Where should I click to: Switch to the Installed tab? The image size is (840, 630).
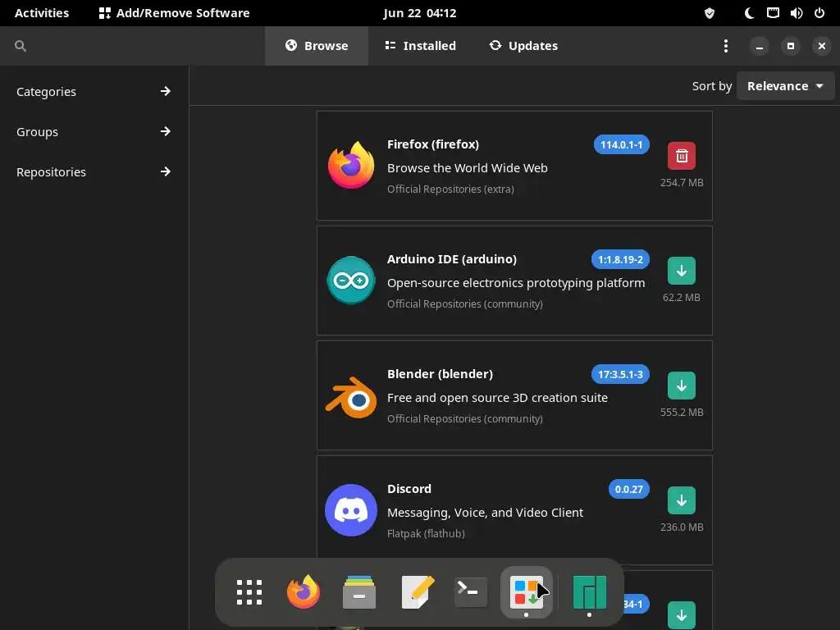[421, 46]
